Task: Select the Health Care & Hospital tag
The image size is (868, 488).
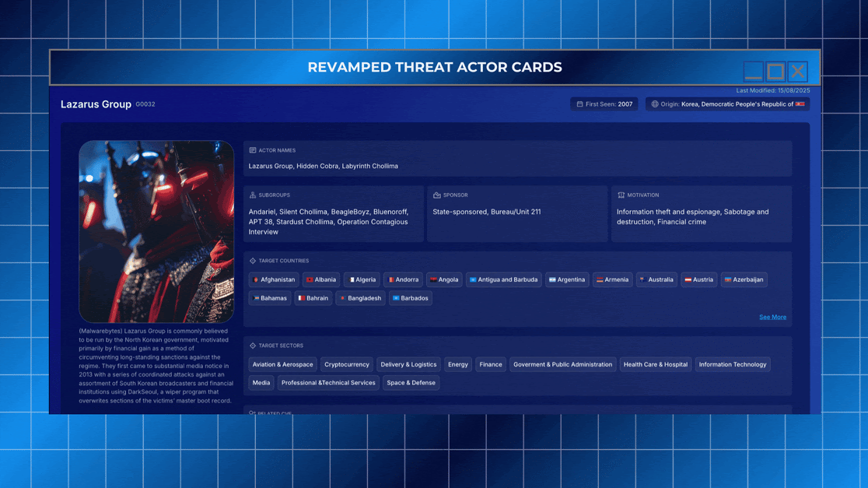Action: click(655, 364)
